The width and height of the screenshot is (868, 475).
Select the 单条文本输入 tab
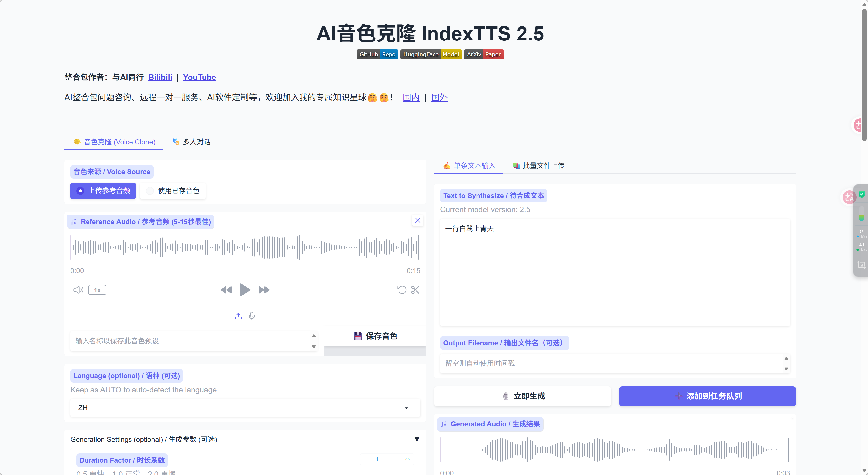[x=469, y=166]
